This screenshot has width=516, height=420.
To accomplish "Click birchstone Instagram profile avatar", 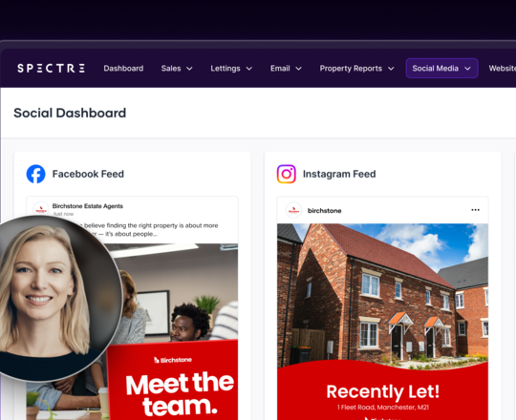I will tap(293, 210).
